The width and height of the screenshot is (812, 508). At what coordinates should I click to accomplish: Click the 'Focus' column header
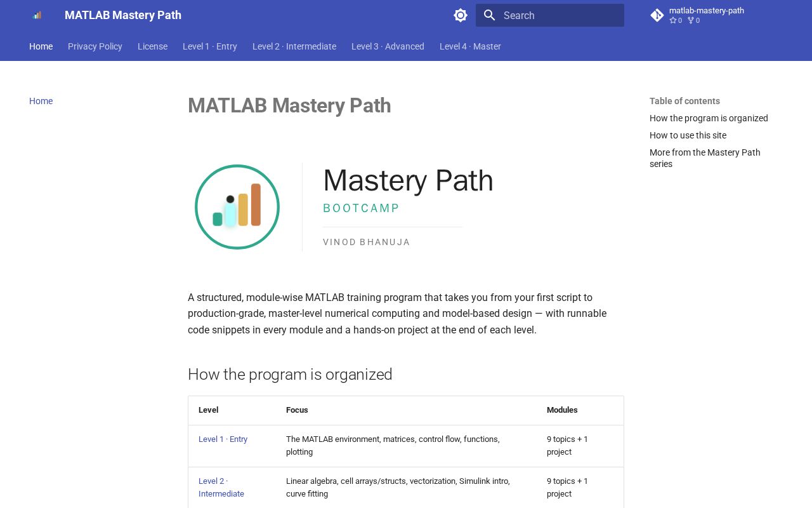click(297, 410)
